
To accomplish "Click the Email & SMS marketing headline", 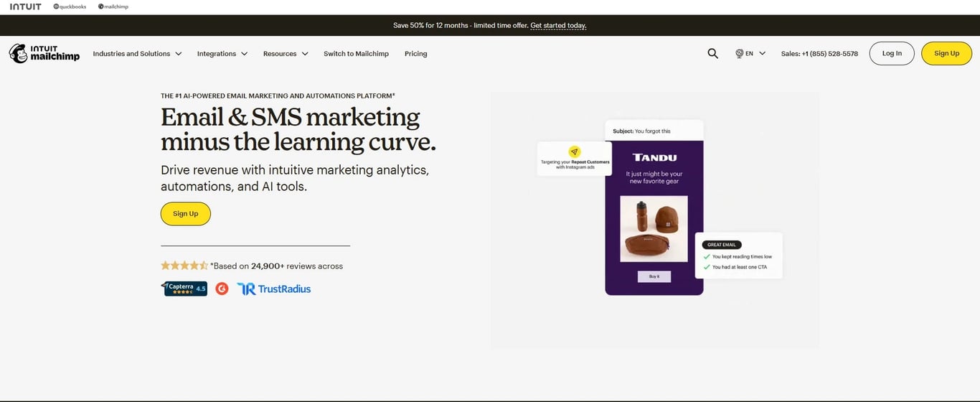I will [x=298, y=128].
